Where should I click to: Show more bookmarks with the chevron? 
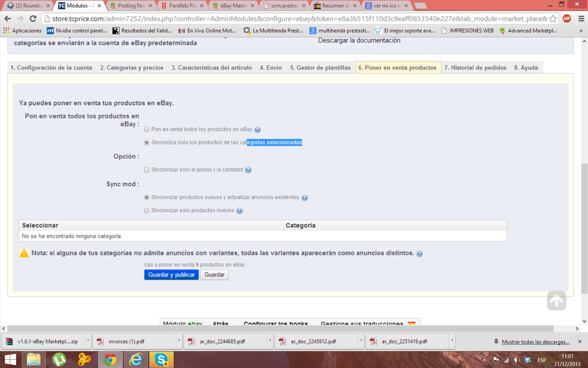(x=581, y=31)
